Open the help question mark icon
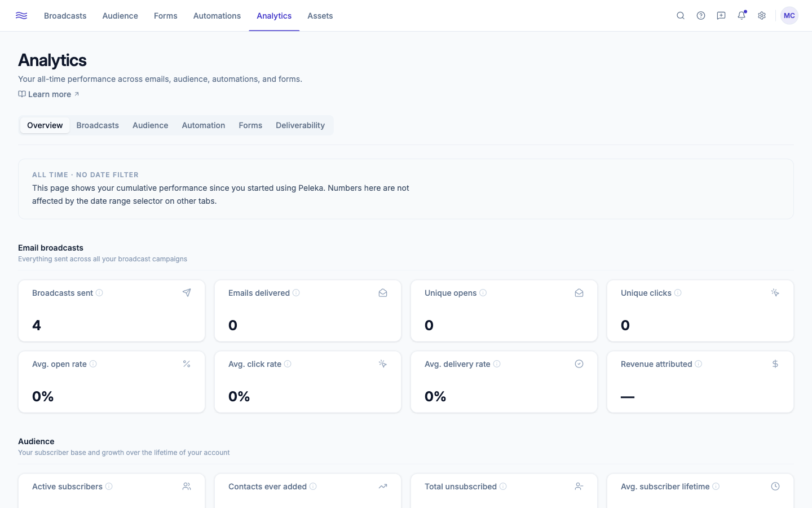 point(701,16)
